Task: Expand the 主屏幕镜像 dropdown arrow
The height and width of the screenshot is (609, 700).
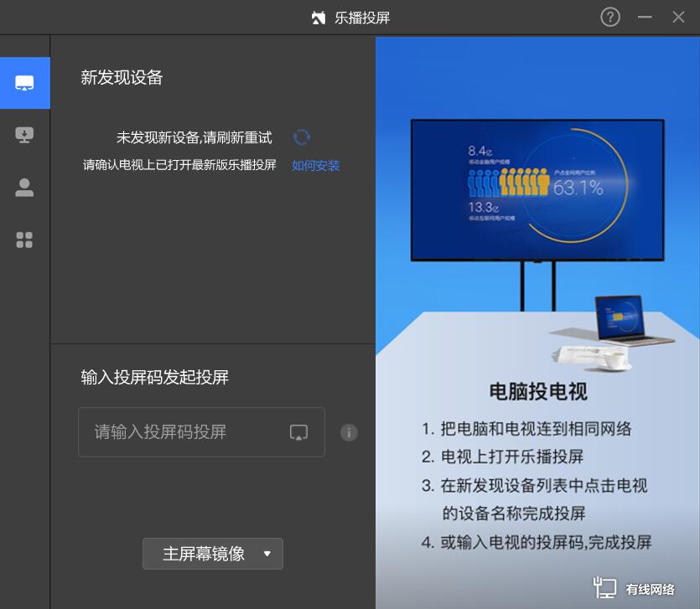Action: pos(267,554)
